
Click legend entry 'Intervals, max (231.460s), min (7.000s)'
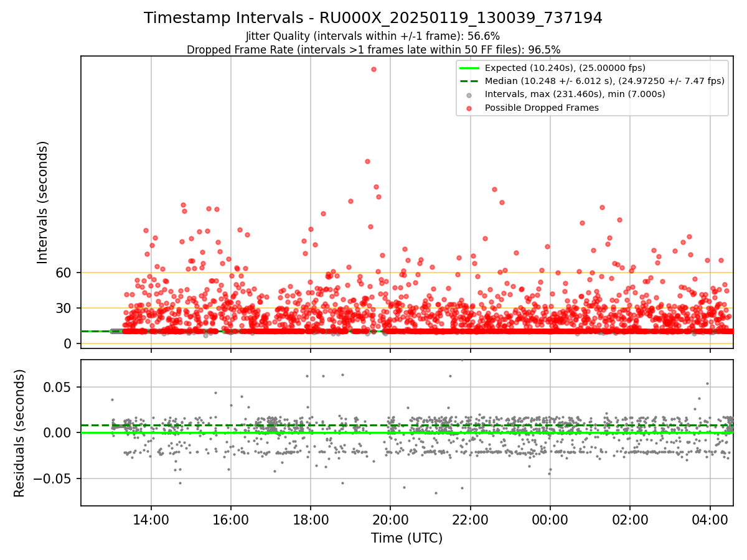575,94
